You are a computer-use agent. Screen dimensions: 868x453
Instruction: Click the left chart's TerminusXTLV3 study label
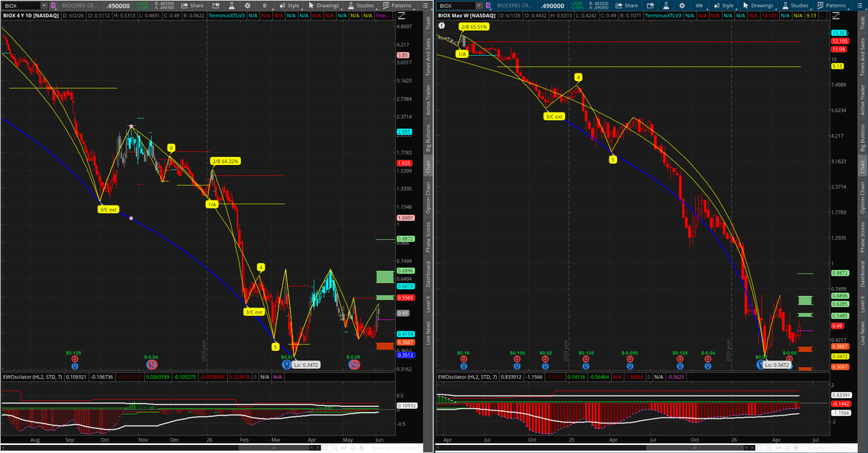click(x=227, y=16)
